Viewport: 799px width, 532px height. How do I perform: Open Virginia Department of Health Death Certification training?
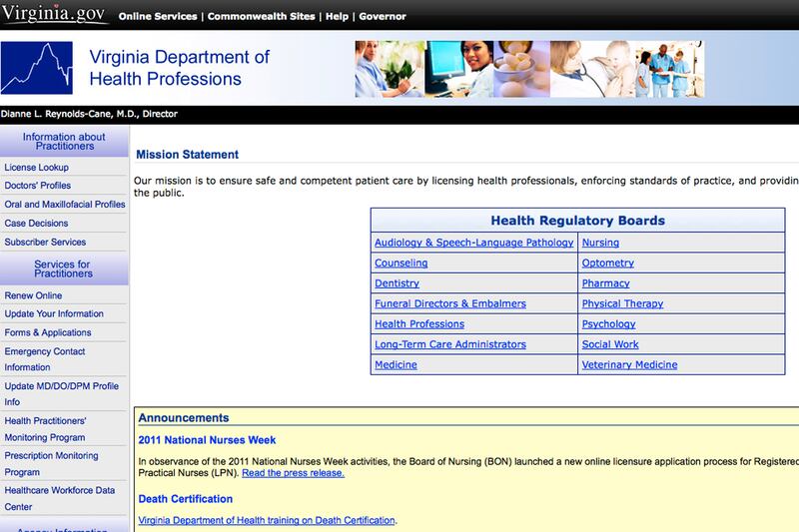267,520
